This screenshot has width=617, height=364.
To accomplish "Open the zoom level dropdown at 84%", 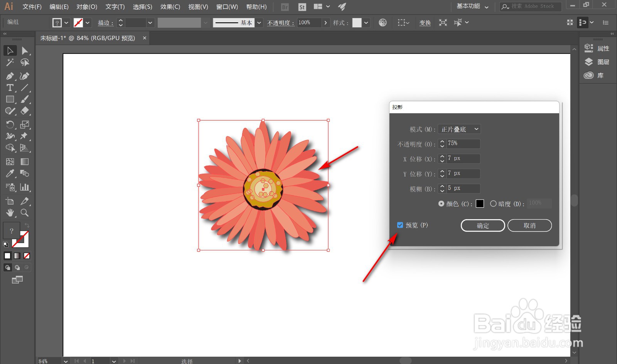I will (x=66, y=361).
